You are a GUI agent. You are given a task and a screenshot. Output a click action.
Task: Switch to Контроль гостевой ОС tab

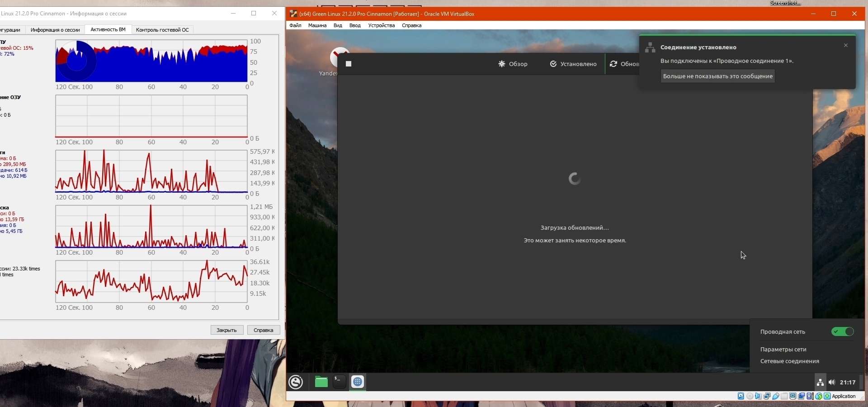(x=162, y=30)
